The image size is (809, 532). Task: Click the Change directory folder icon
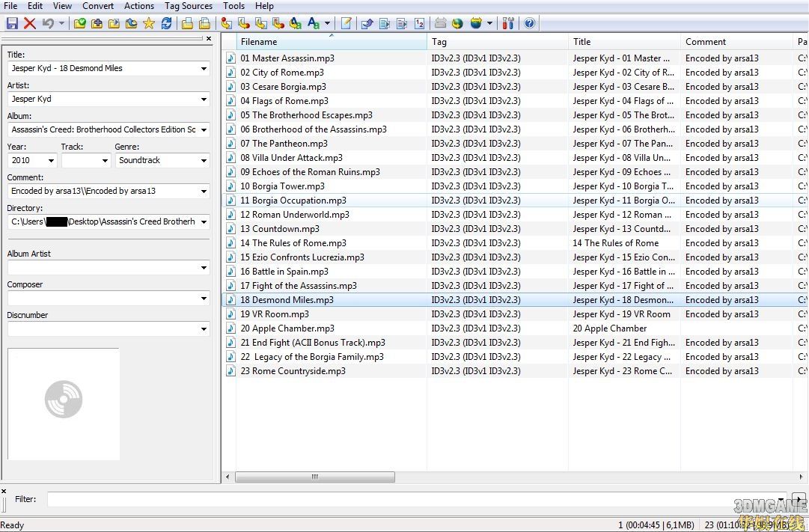80,23
